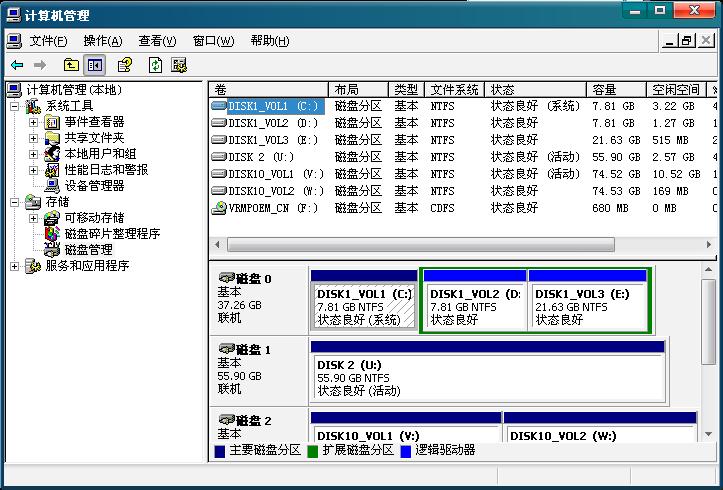Click the 文件系统 column header
Viewport: 723px width, 490px height.
[x=455, y=89]
